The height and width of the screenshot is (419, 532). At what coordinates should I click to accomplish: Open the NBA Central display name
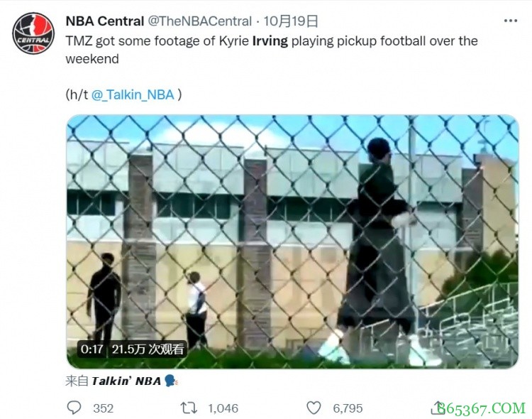coord(105,21)
